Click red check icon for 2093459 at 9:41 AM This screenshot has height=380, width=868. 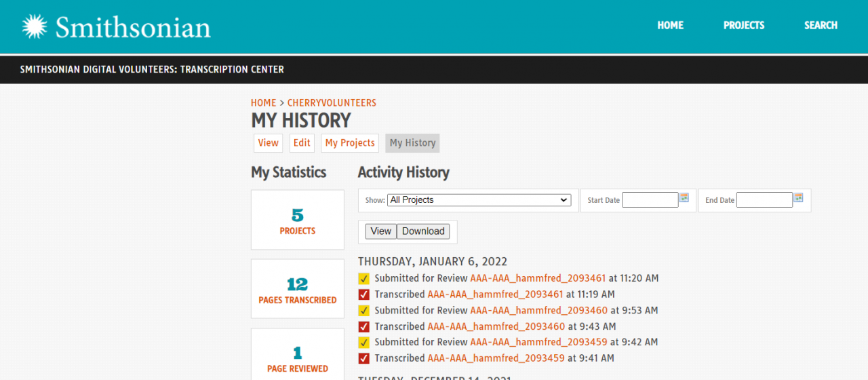click(364, 358)
